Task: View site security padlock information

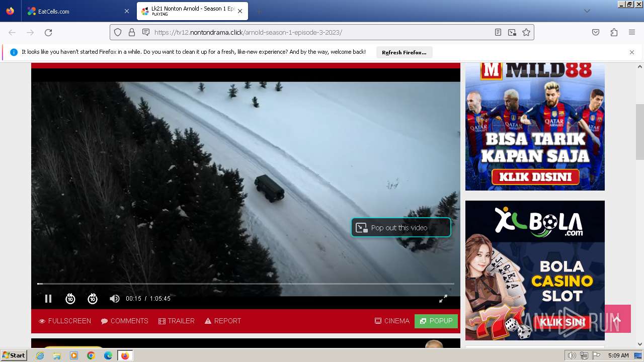Action: click(132, 32)
